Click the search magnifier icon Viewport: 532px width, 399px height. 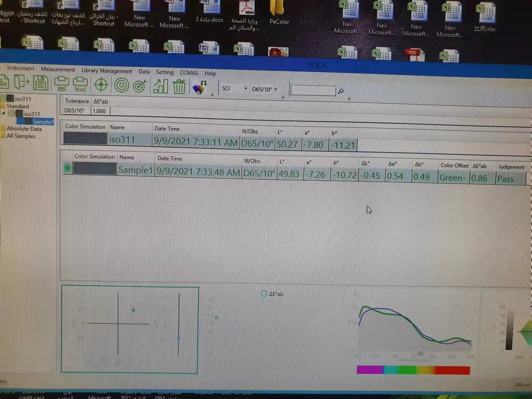pos(340,91)
